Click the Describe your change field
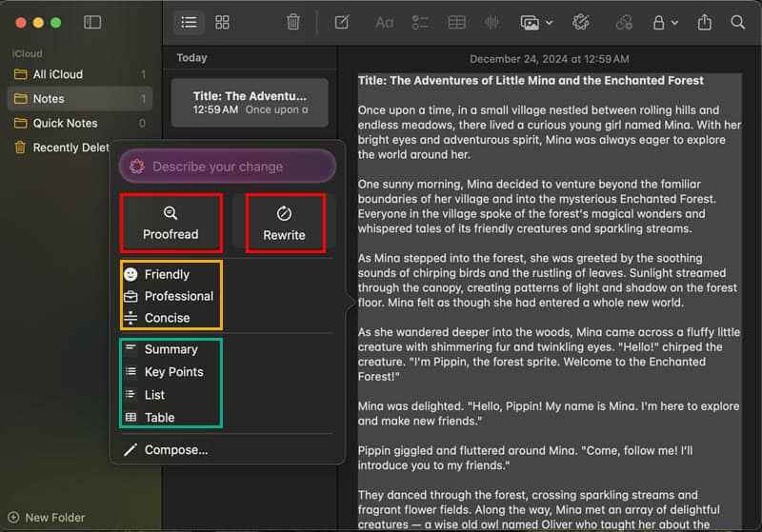 pos(228,167)
